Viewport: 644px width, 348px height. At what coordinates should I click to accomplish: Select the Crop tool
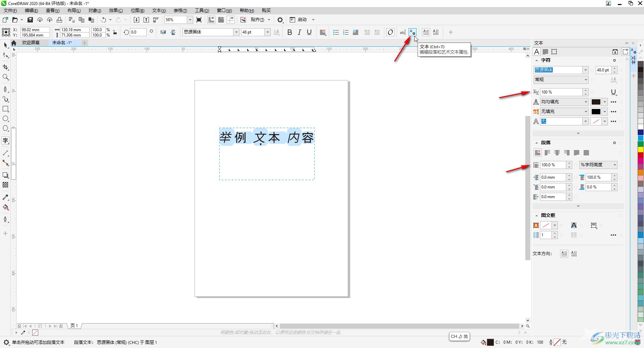pyautogui.click(x=5, y=67)
